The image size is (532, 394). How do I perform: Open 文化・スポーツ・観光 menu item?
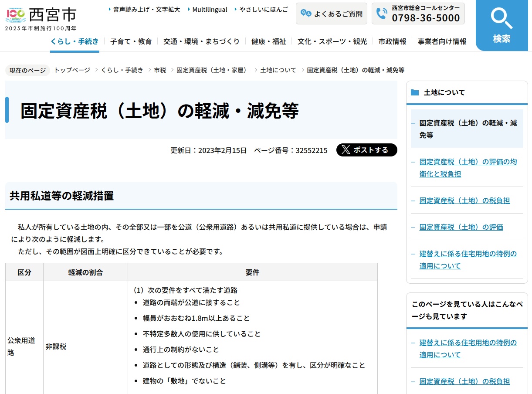point(332,41)
